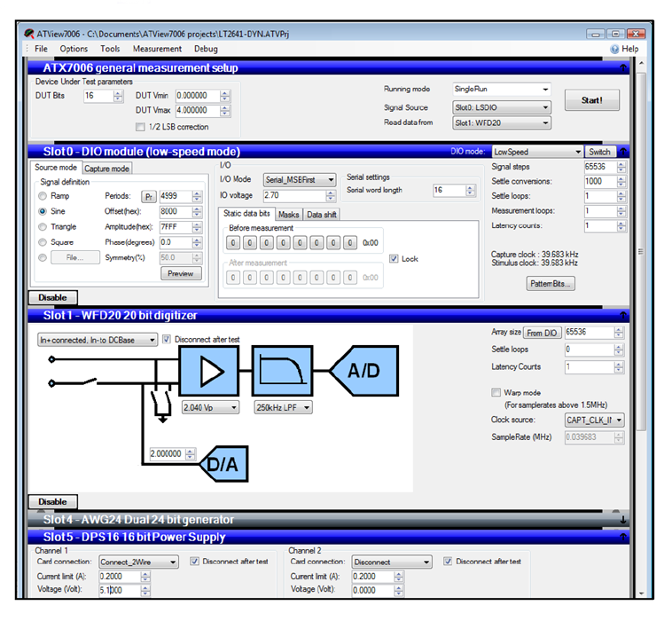Switch to the Data shift tab

tap(322, 215)
